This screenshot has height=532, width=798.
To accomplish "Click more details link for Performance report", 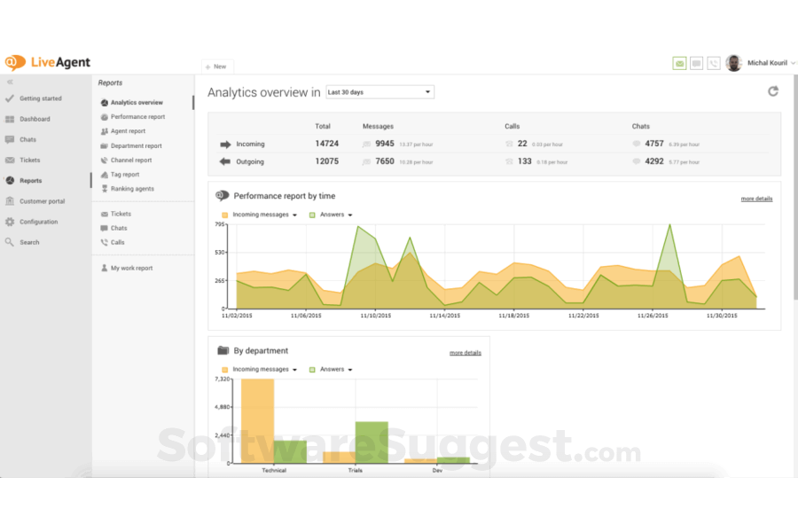I will [756, 199].
